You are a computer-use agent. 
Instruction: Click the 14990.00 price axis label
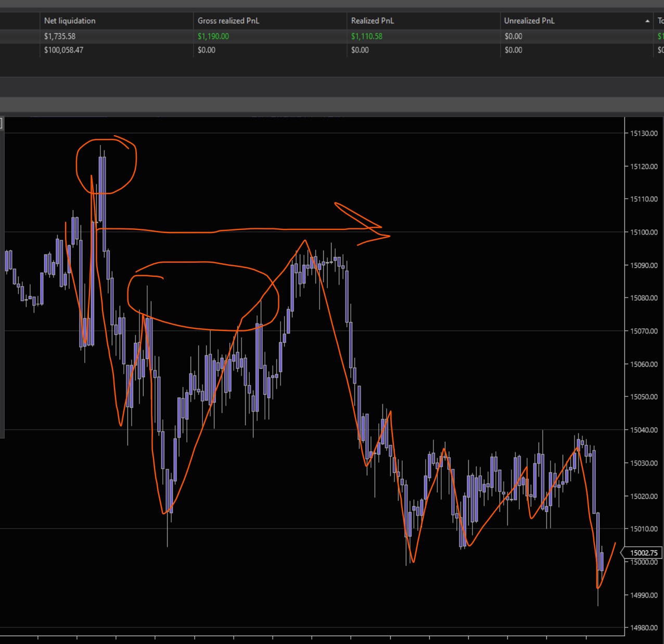click(x=644, y=595)
